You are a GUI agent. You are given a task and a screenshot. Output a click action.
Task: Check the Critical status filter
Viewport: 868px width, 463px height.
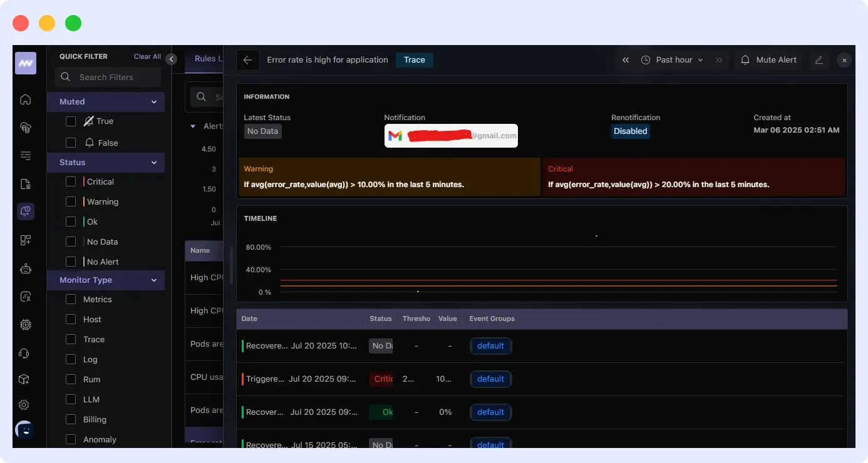point(71,181)
